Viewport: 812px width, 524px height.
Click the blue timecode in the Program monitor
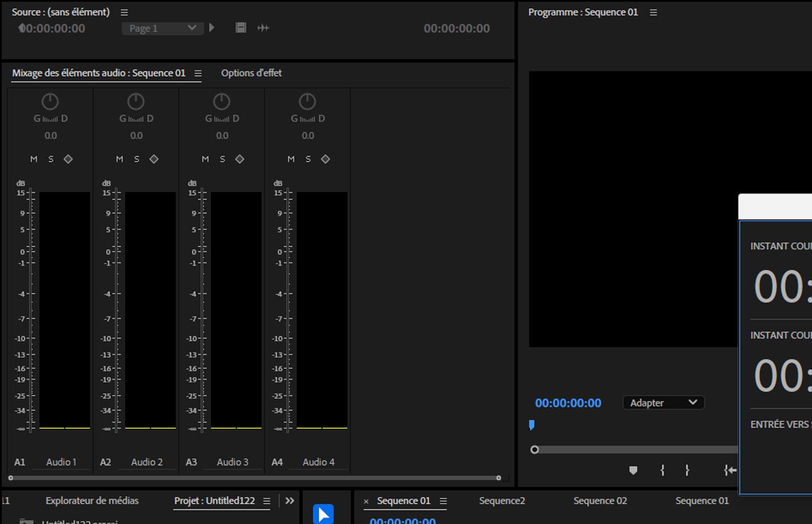click(567, 402)
